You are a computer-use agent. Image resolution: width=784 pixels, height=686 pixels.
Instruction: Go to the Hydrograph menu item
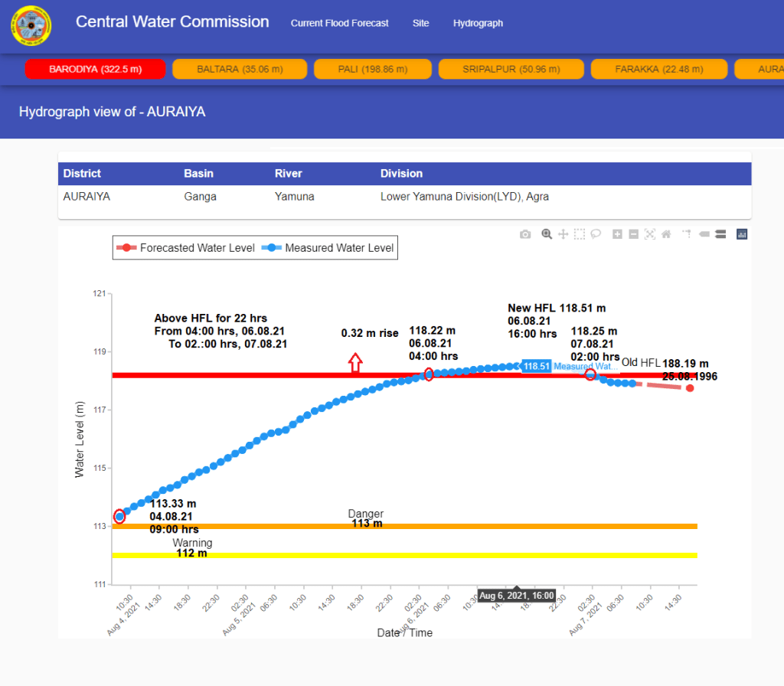coord(478,23)
